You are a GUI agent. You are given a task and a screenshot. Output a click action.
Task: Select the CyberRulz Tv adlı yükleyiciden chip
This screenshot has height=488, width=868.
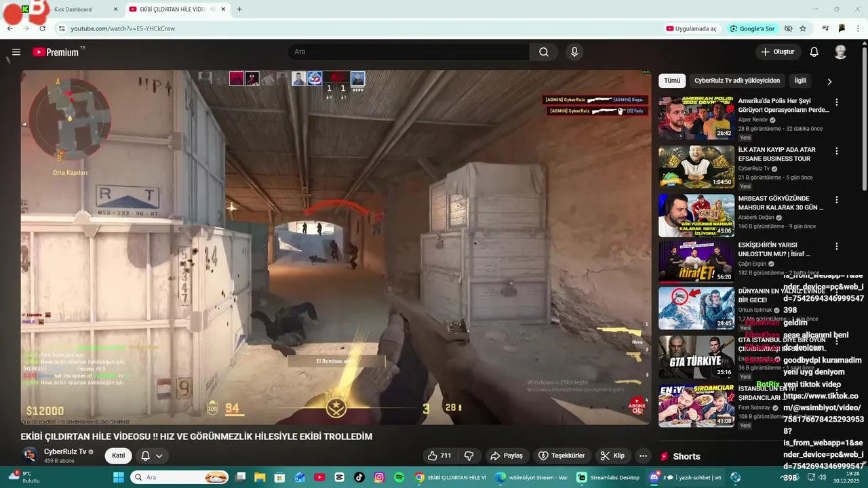pos(737,81)
